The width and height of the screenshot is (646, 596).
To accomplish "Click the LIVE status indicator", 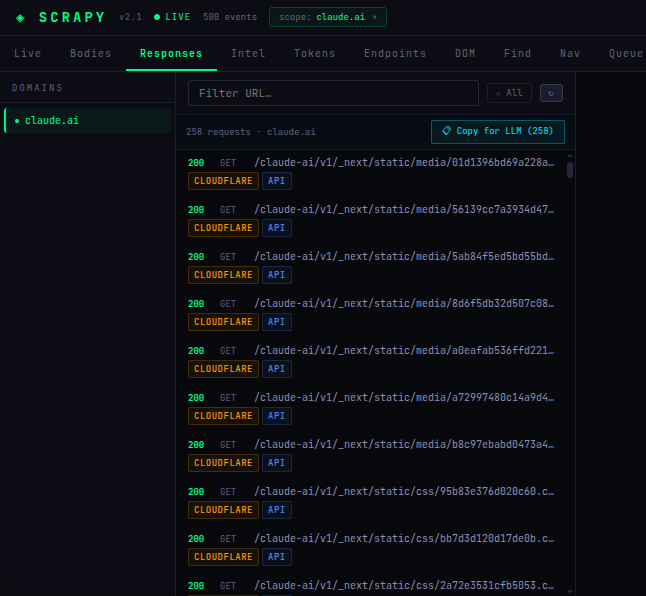I will 172,17.
